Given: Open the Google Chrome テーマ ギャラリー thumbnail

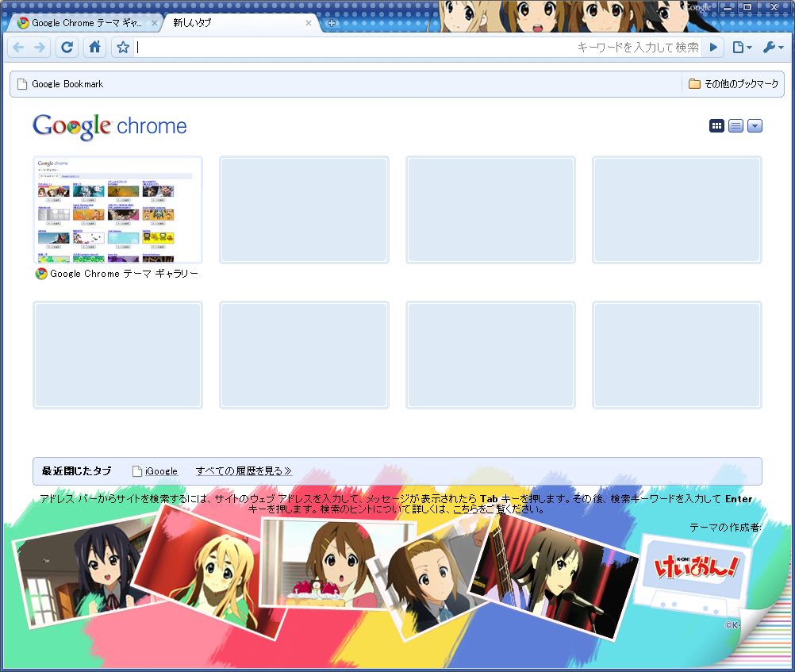Looking at the screenshot, I should pos(117,210).
